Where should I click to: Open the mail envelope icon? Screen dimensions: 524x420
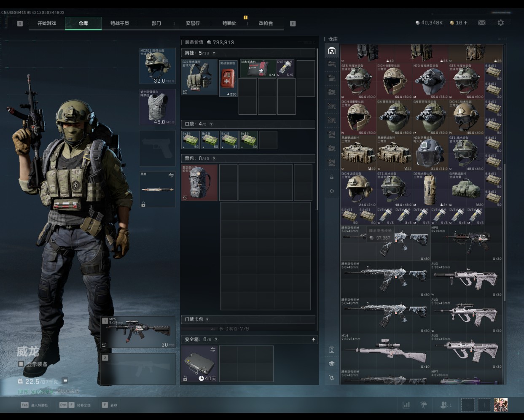click(481, 23)
